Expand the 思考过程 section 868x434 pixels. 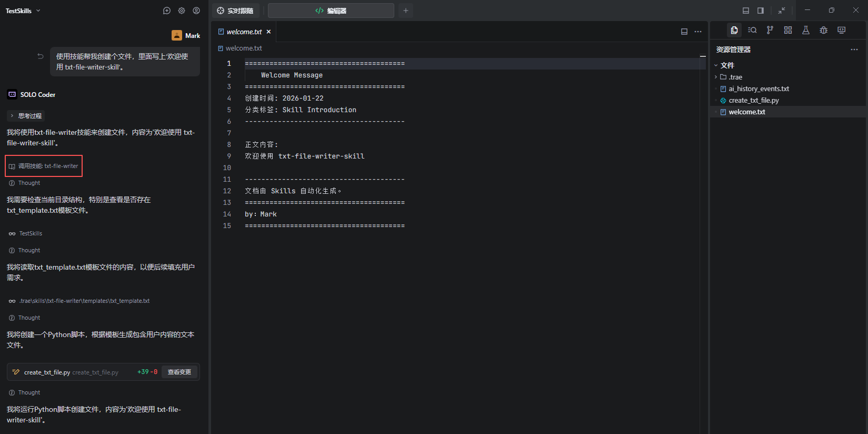26,116
